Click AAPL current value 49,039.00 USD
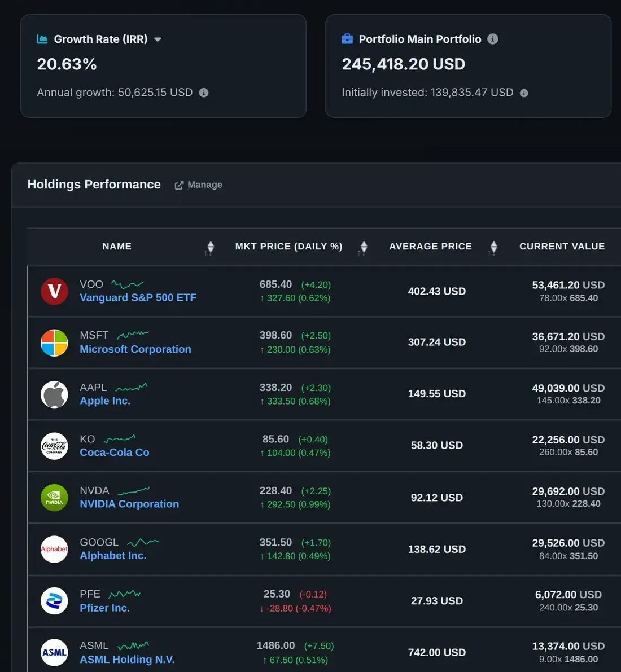Screen dimensions: 621x672 pos(568,388)
